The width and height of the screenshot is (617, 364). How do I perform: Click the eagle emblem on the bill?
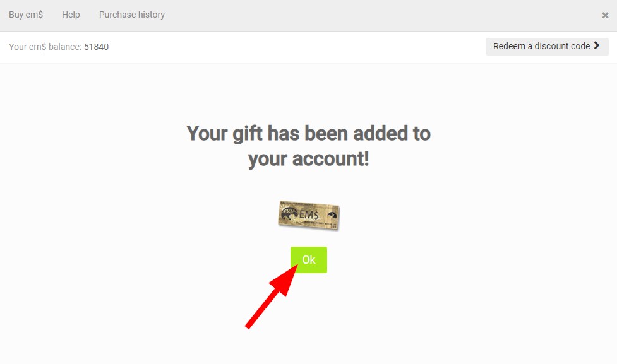(332, 216)
